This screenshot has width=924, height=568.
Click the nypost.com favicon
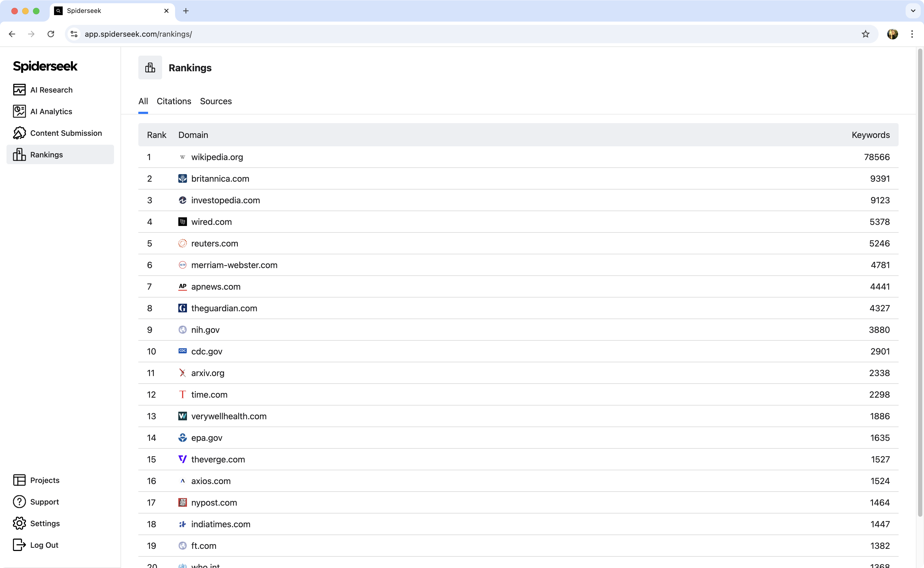182,503
